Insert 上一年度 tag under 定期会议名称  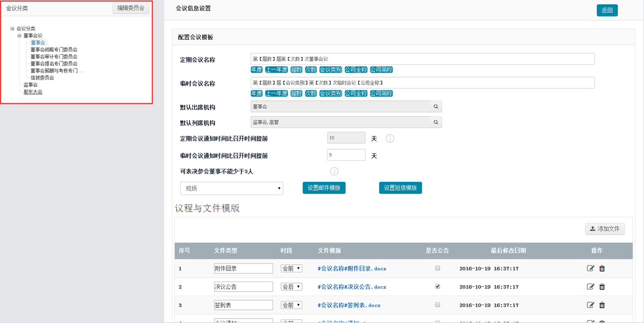[277, 69]
